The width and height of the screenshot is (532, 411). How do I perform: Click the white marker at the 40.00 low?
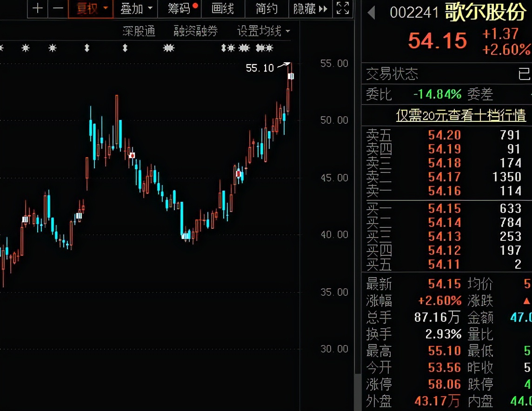point(186,236)
